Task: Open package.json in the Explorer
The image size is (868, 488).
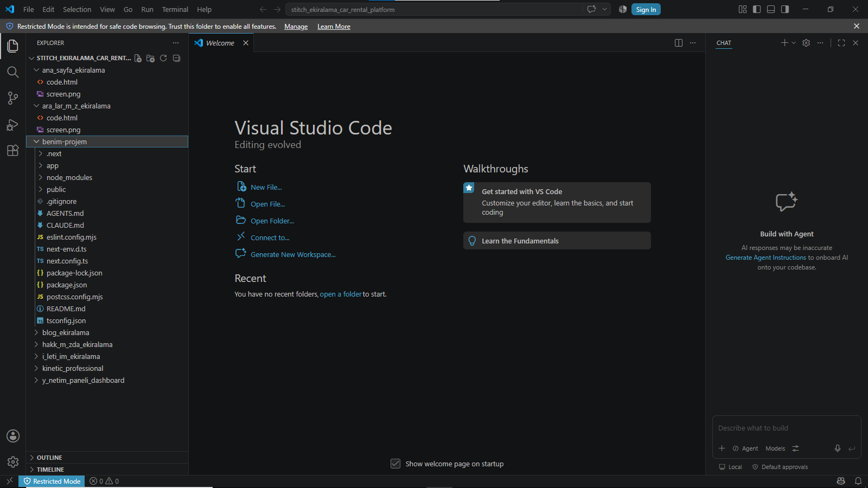Action: coord(107,285)
